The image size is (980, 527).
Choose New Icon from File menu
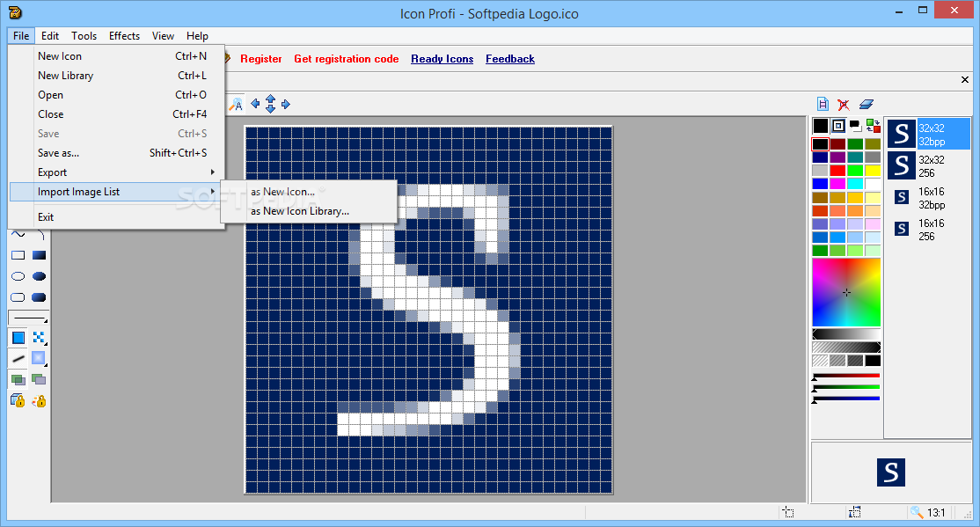click(117, 56)
